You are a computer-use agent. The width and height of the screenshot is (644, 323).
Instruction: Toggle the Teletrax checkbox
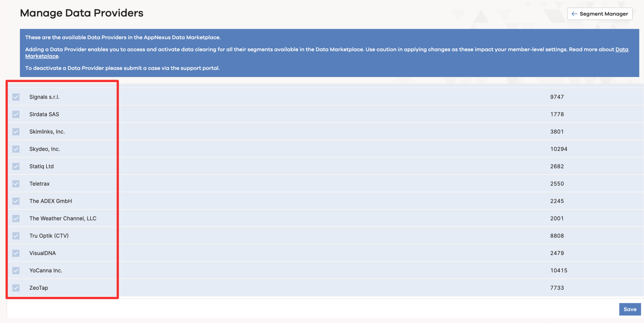click(16, 184)
